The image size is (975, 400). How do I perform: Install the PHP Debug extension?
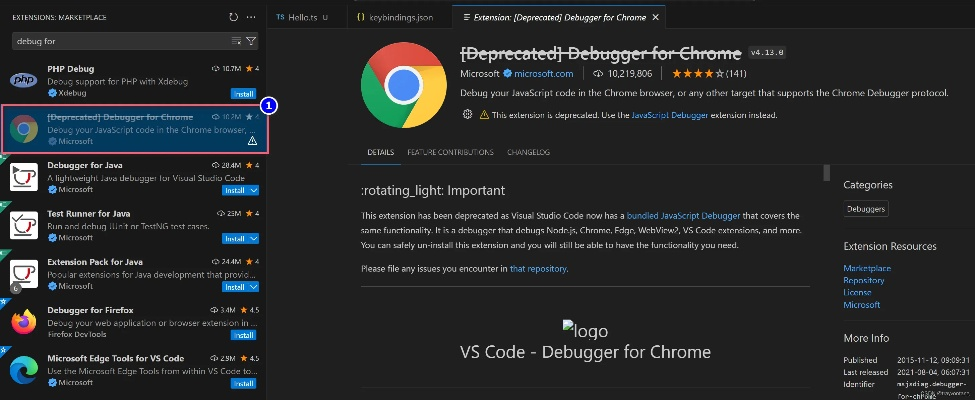[x=244, y=93]
